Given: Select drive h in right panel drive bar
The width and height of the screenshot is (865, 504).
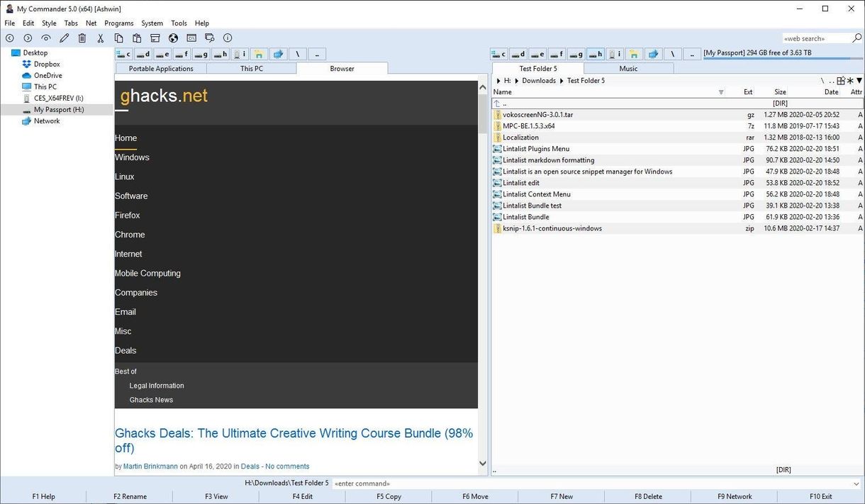Looking at the screenshot, I should coord(596,54).
